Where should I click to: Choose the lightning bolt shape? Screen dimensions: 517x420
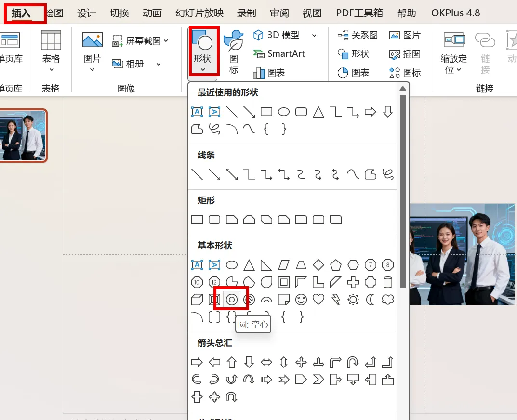[336, 299]
